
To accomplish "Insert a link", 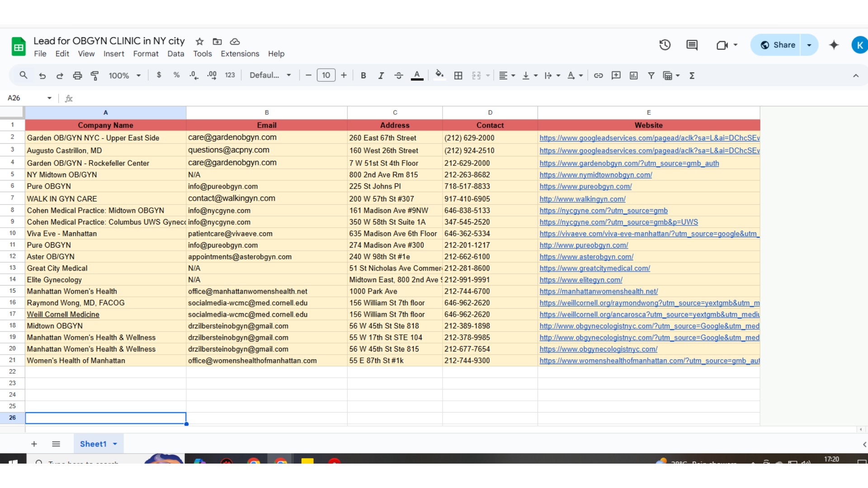I will [598, 75].
